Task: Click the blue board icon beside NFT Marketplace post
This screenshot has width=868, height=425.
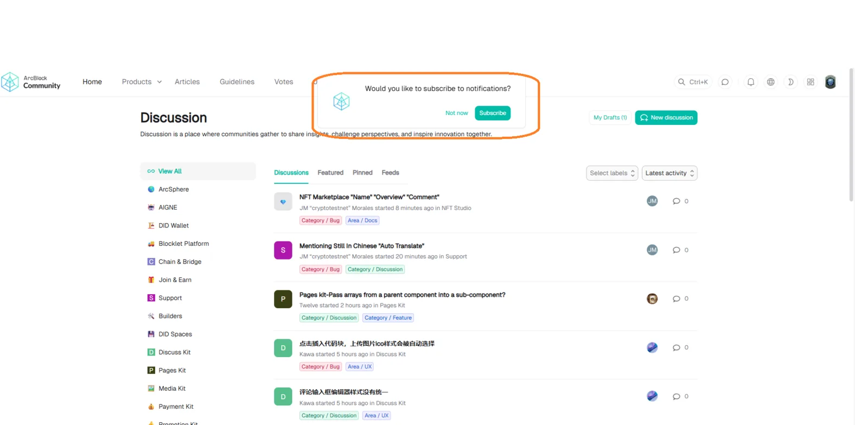Action: pyautogui.click(x=283, y=201)
